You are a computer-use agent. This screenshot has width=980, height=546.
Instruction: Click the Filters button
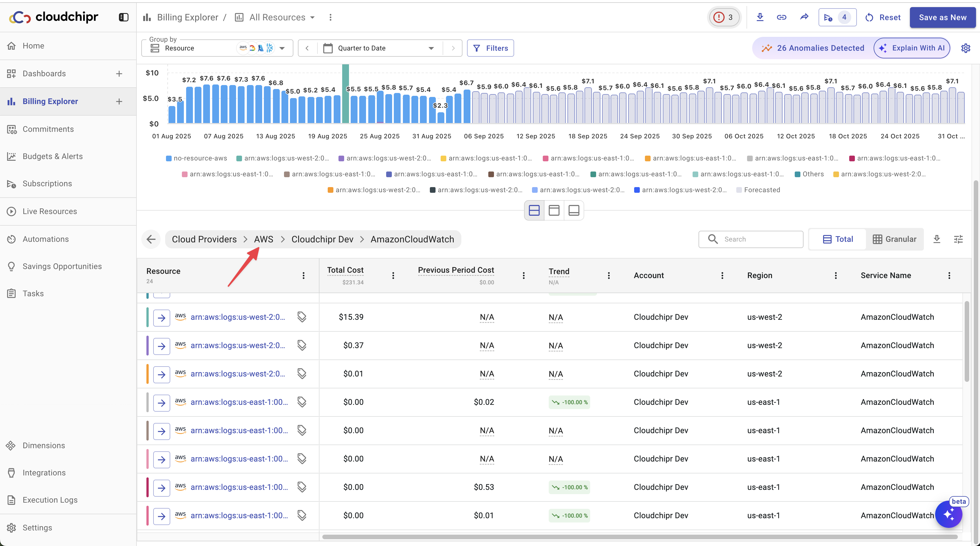click(x=490, y=48)
